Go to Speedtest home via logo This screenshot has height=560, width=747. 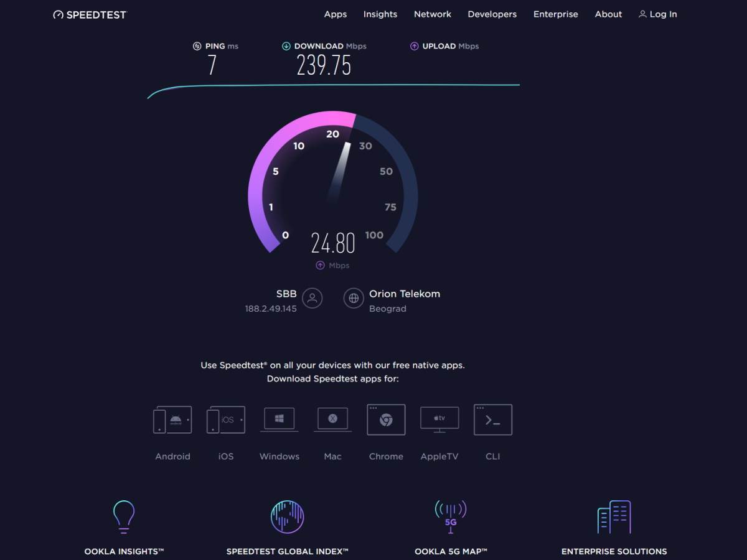pyautogui.click(x=90, y=14)
